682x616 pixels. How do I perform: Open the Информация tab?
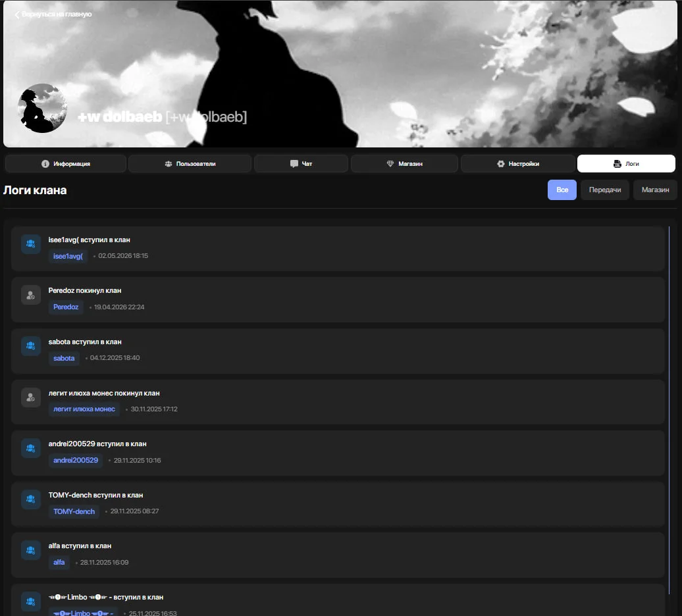click(66, 164)
